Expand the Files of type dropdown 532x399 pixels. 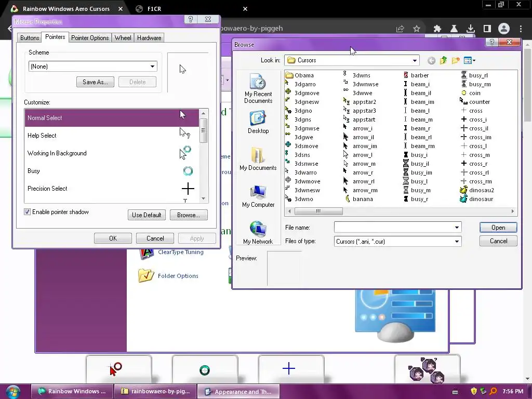pyautogui.click(x=457, y=242)
